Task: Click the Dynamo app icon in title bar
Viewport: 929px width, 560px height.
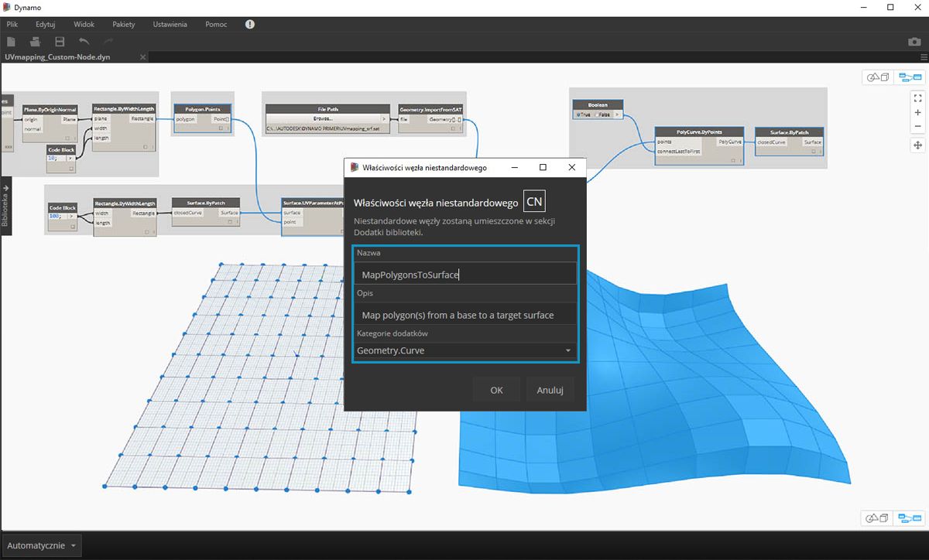Action: [7, 7]
